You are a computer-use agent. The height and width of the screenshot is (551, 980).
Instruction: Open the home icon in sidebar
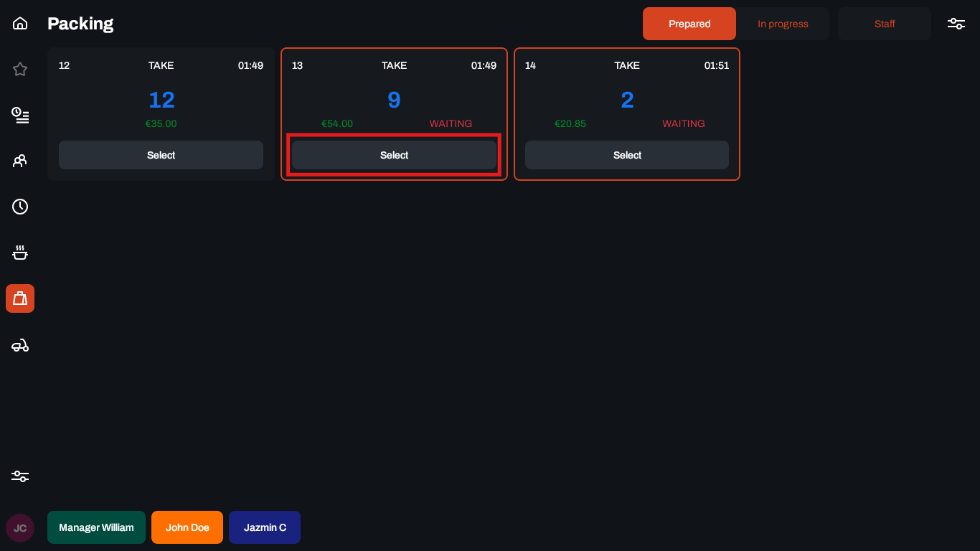pyautogui.click(x=20, y=24)
